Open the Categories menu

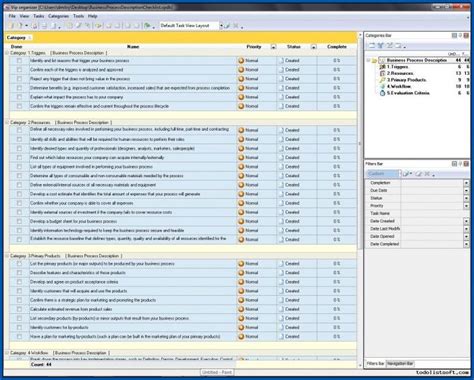tap(58, 16)
